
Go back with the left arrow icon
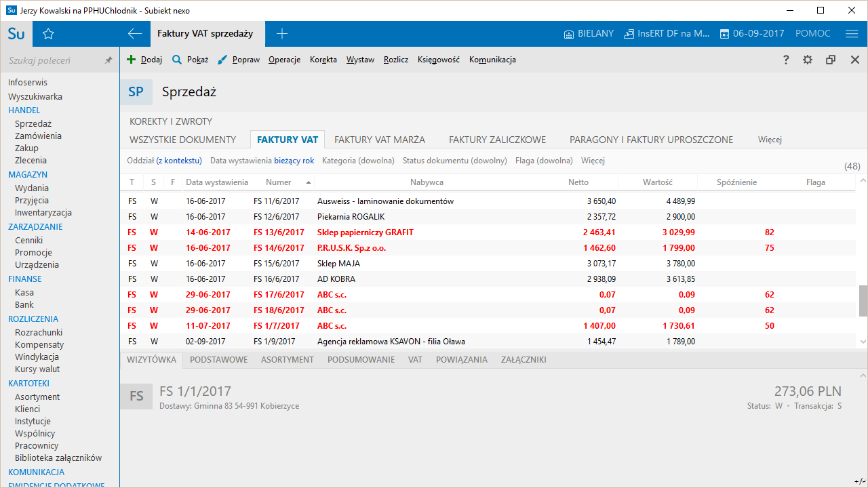135,34
